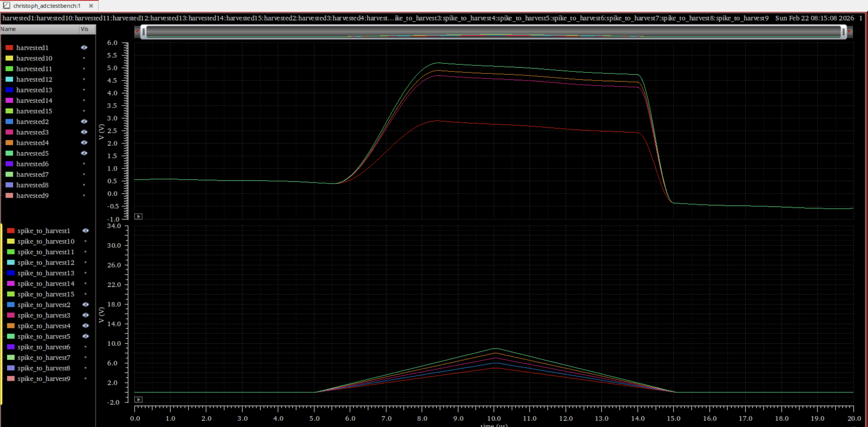
Task: Hide the spike_to_harvest5 waveform eye icon
Action: pyautogui.click(x=86, y=336)
